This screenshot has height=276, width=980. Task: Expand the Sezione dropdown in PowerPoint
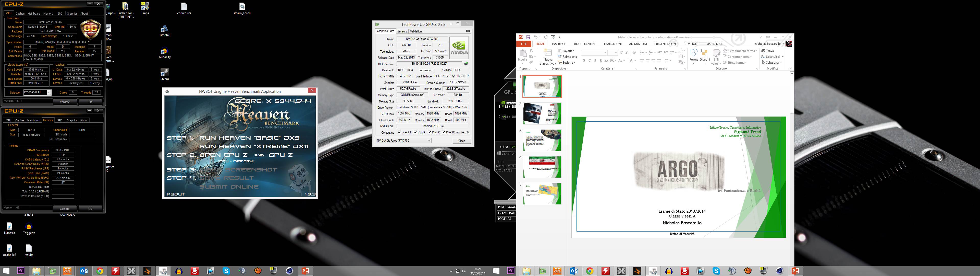coord(567,63)
